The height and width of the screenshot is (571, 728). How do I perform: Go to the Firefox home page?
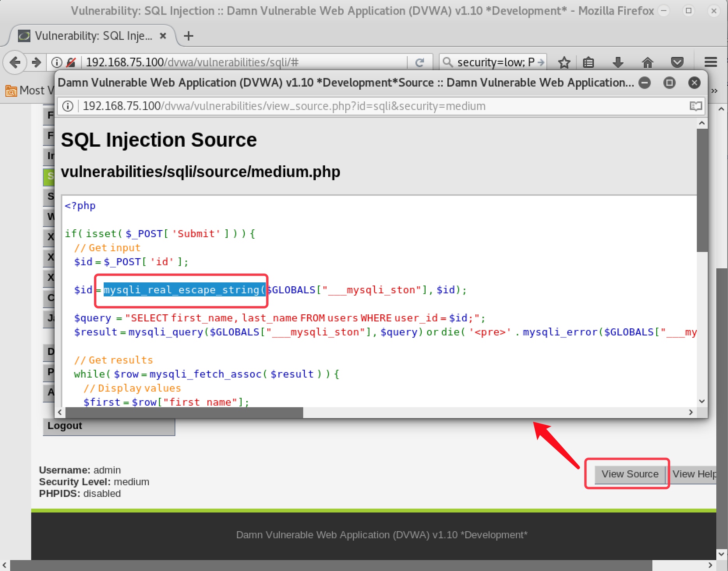point(647,62)
